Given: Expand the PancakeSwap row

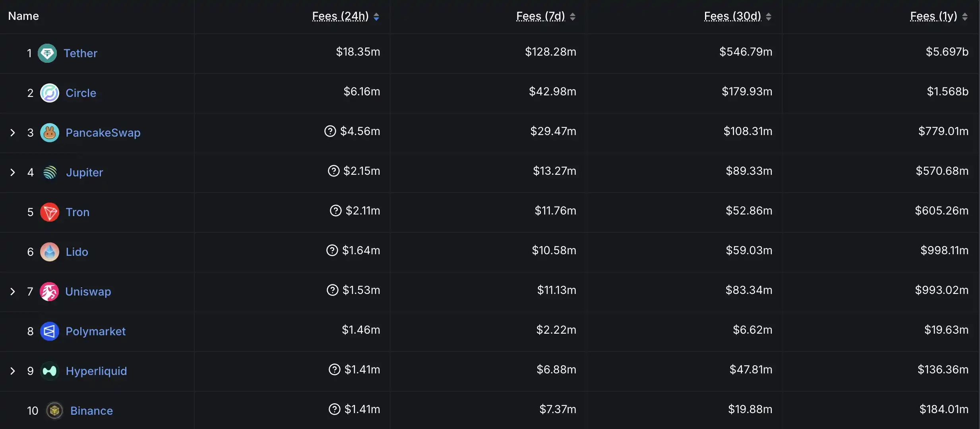Looking at the screenshot, I should click(x=13, y=133).
